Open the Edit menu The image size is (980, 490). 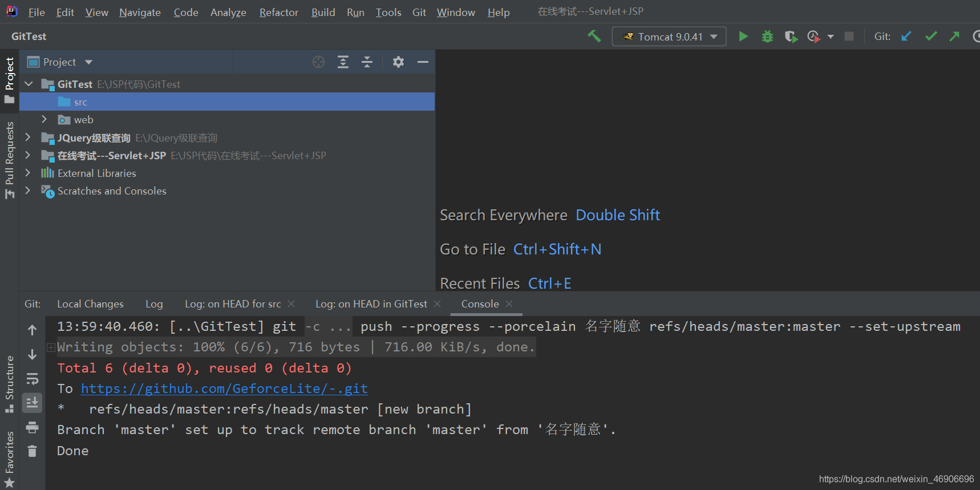tap(65, 13)
